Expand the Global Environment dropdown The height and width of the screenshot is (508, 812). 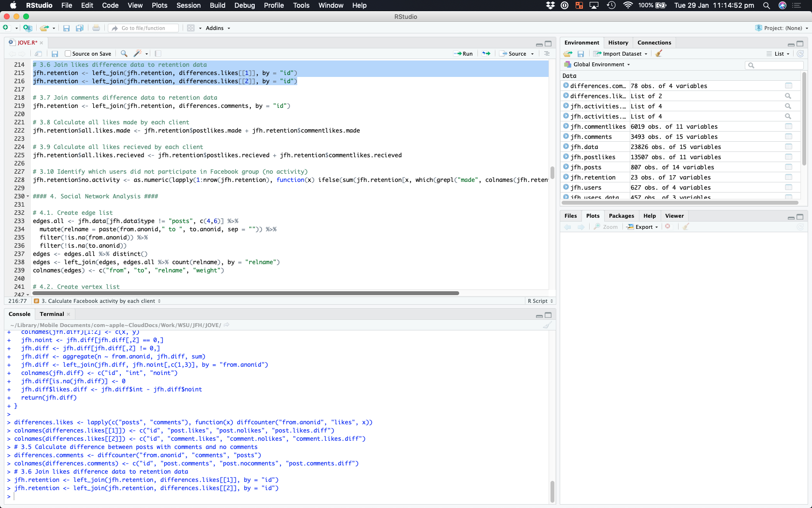click(x=601, y=64)
